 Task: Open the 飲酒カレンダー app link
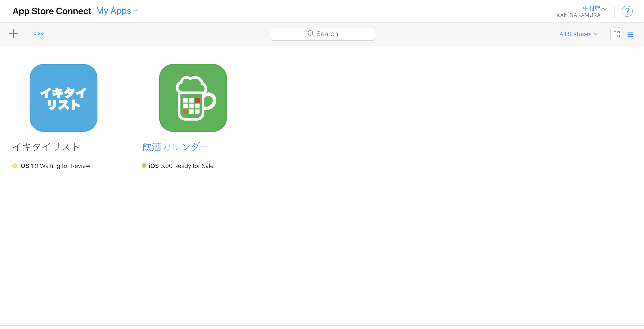[175, 147]
